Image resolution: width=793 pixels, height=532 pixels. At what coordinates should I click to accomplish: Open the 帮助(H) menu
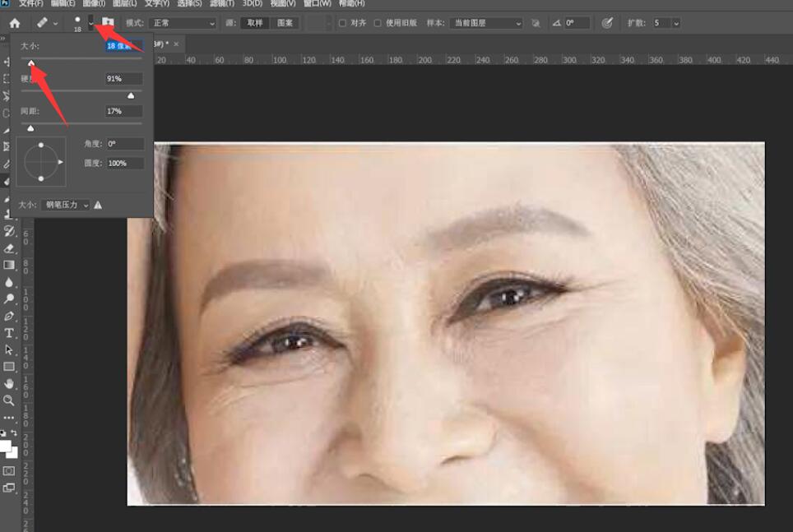(351, 3)
